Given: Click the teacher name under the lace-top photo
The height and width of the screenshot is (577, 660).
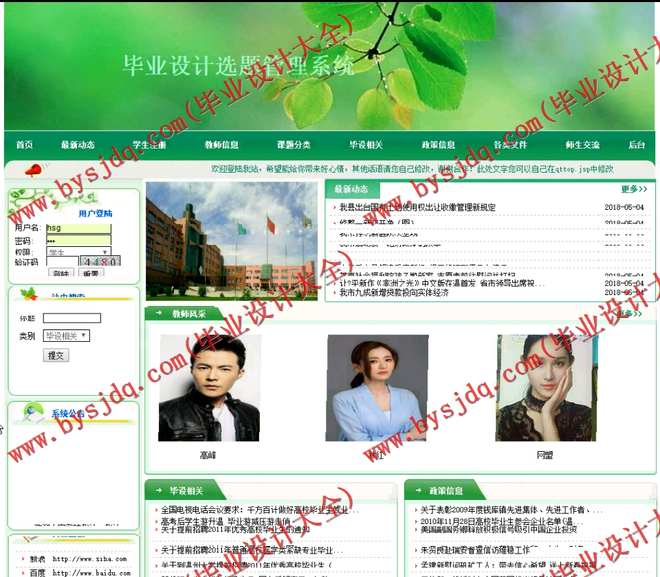Looking at the screenshot, I should (544, 455).
